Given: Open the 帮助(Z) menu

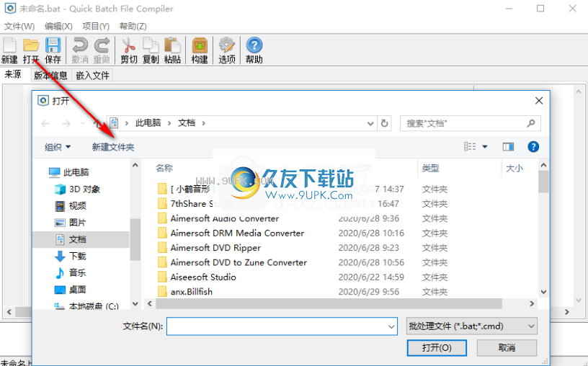Looking at the screenshot, I should click(133, 26).
